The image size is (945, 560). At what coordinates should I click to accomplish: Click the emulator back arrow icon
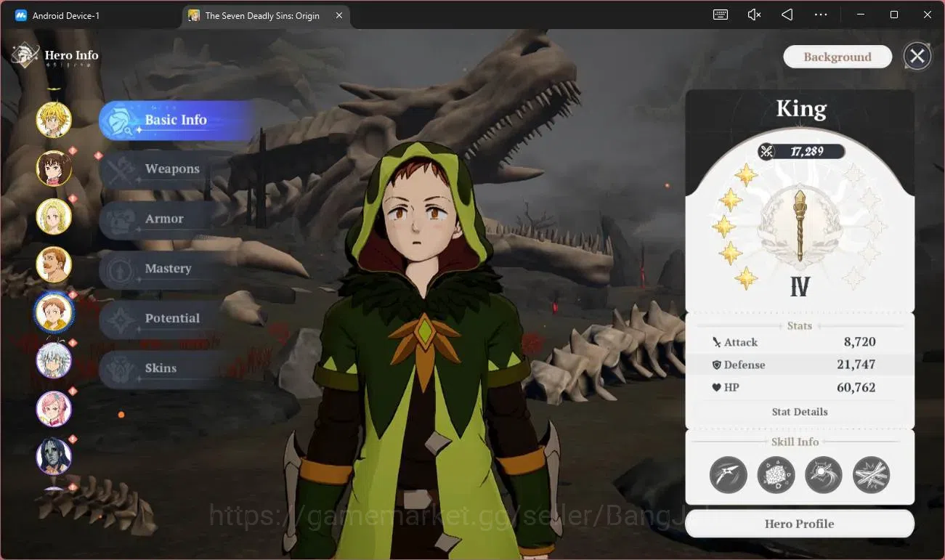pos(787,15)
